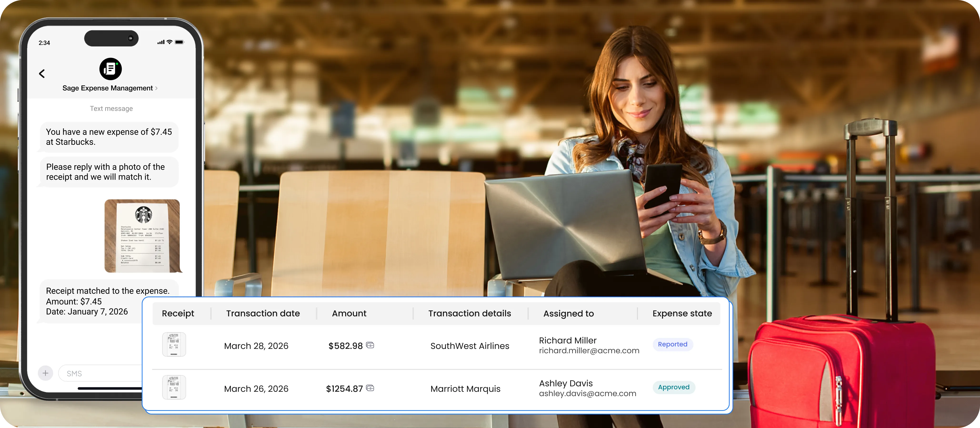This screenshot has width=980, height=428.
Task: Open the SouthWest Airlines receipt thumbnail
Action: 174,344
